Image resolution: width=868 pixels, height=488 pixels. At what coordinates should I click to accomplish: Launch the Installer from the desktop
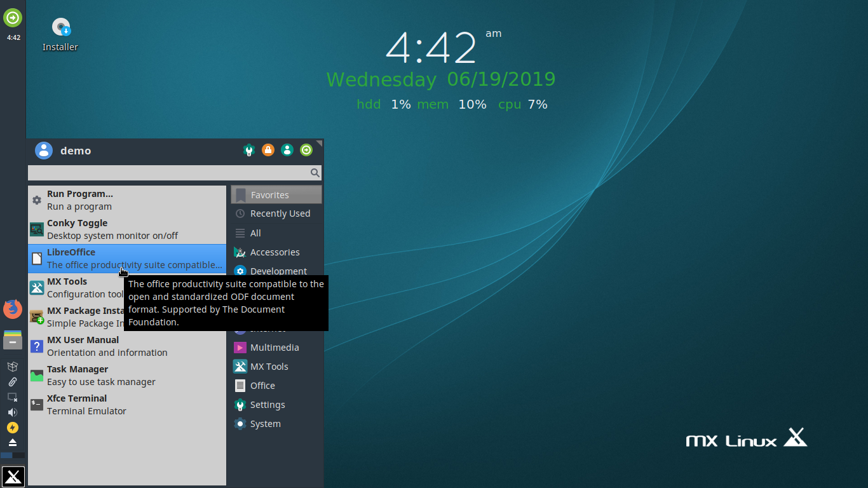[60, 28]
